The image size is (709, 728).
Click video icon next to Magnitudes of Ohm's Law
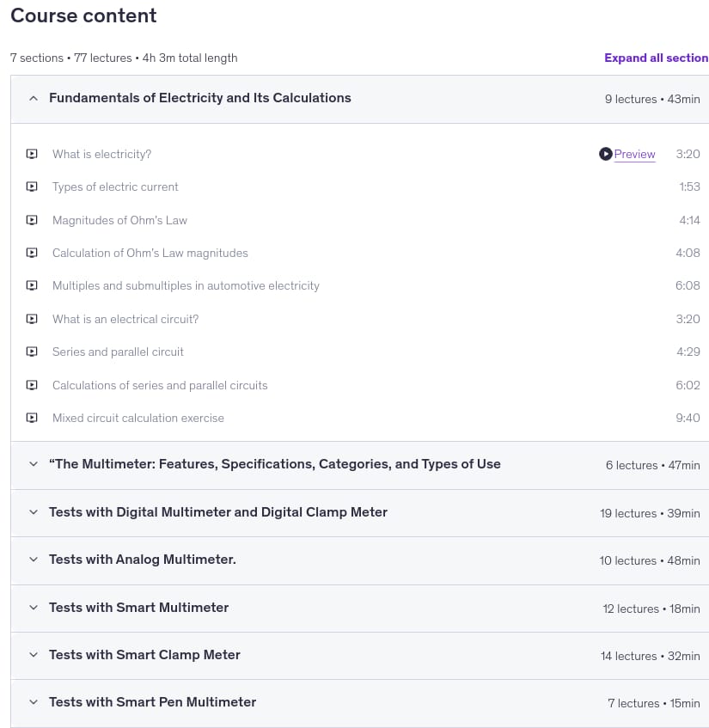pos(32,220)
